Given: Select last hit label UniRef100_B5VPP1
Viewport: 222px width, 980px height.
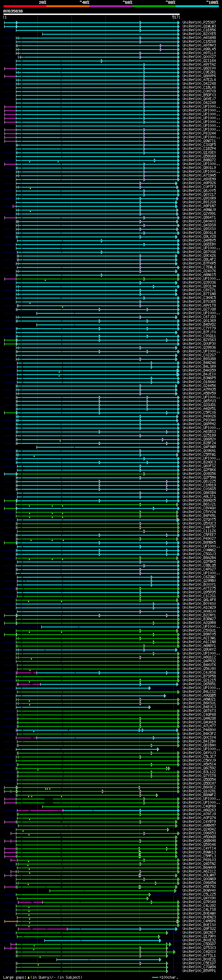Looking at the screenshot, I should 199,971.
